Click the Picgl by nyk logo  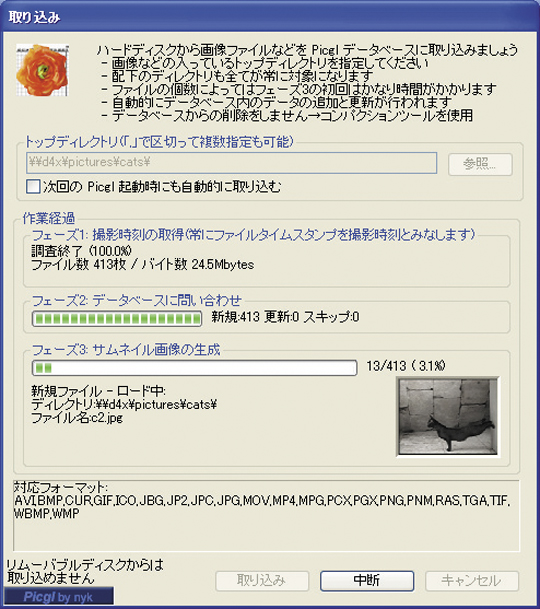click(59, 597)
